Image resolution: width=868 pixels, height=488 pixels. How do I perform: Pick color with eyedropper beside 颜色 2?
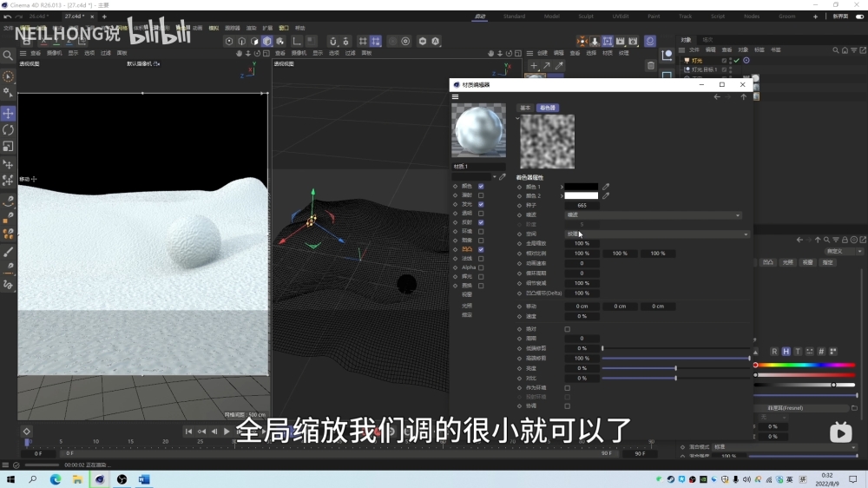point(606,195)
